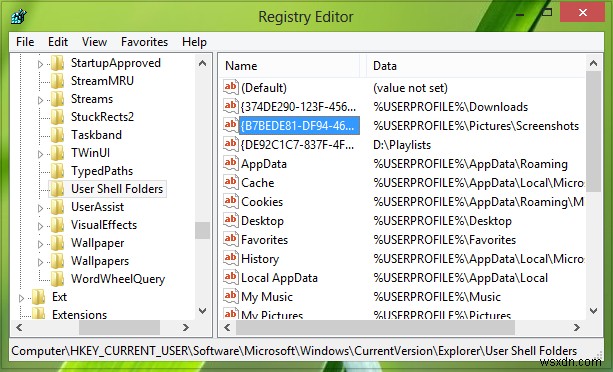The image size is (613, 372).
Task: Click tree pane scroll down arrow
Action: click(202, 311)
